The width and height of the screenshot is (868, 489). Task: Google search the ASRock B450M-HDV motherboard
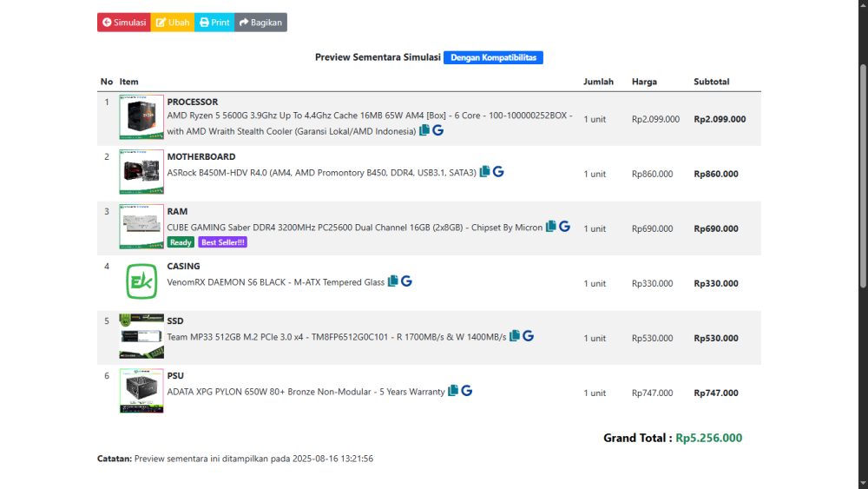point(498,172)
